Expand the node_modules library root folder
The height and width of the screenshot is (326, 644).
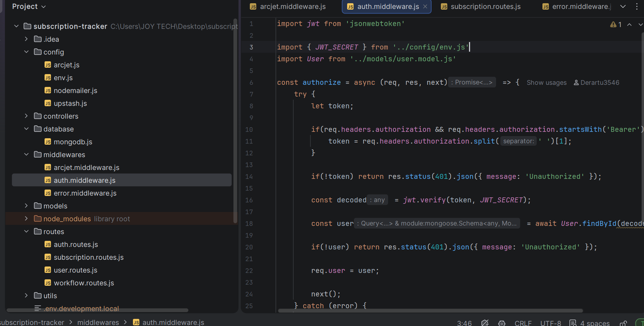click(x=26, y=219)
